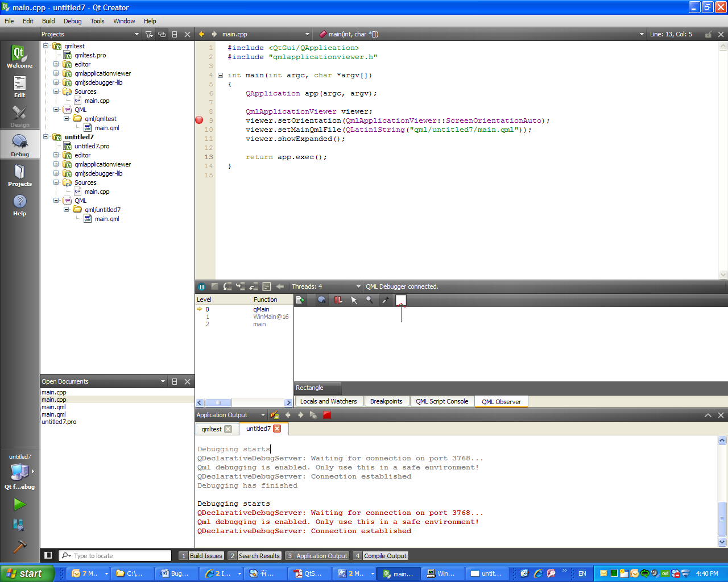Click the filter tree icon in Projects pane
The image size is (728, 582).
149,34
